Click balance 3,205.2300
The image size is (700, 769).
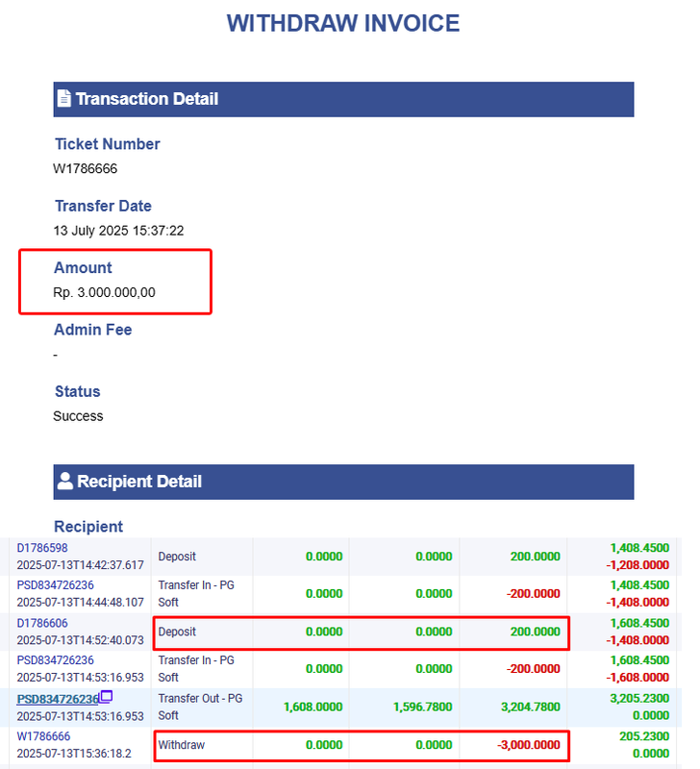pos(639,699)
